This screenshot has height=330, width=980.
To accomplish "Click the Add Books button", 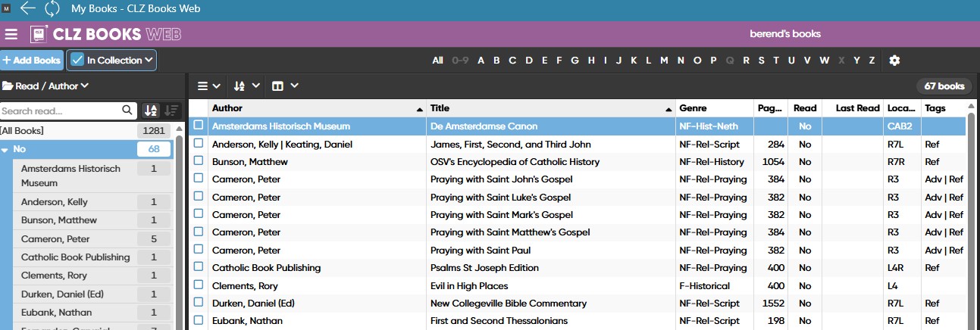I will click(x=31, y=61).
